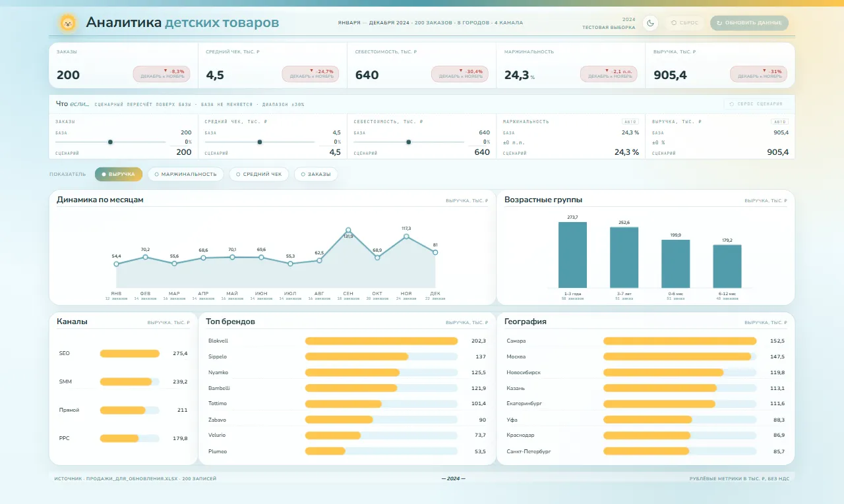The height and width of the screenshot is (504, 844).
Task: Click the SMM channel value 239,2
Action: tap(180, 381)
